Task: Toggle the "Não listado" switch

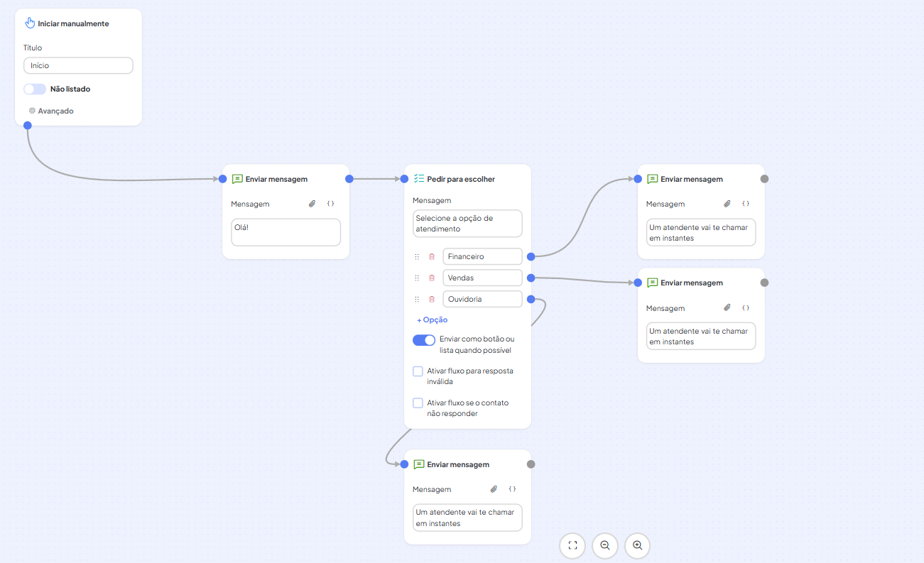Action: [x=35, y=89]
